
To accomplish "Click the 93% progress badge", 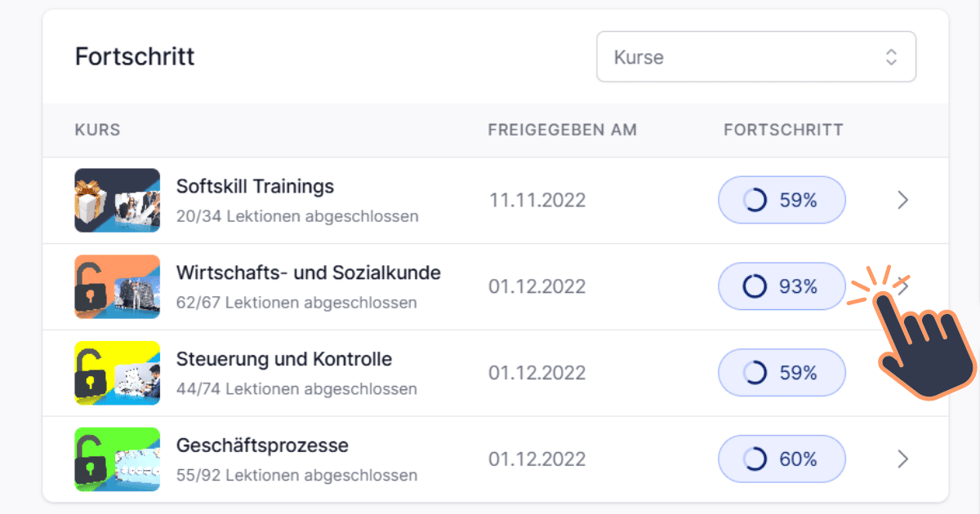I will pyautogui.click(x=782, y=286).
